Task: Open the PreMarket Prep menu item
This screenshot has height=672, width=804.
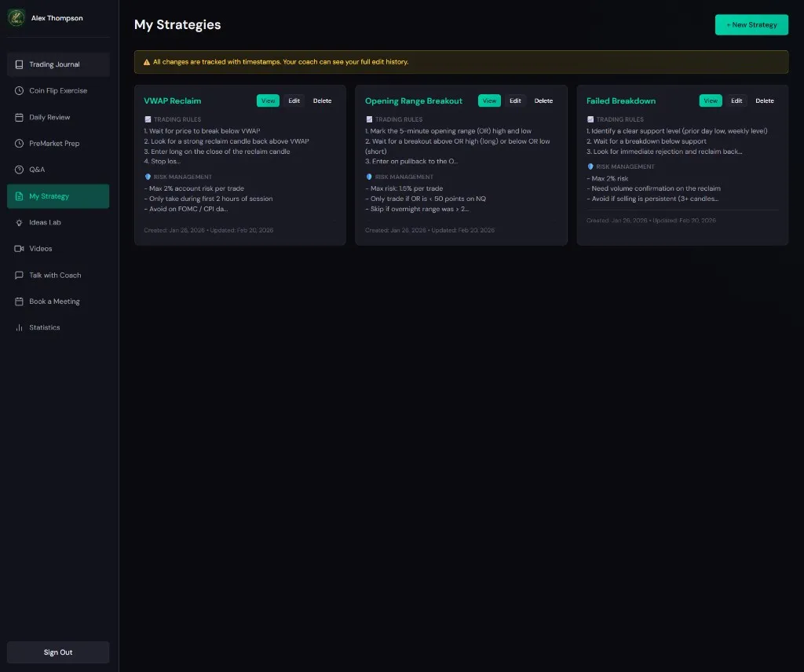Action: [54, 144]
